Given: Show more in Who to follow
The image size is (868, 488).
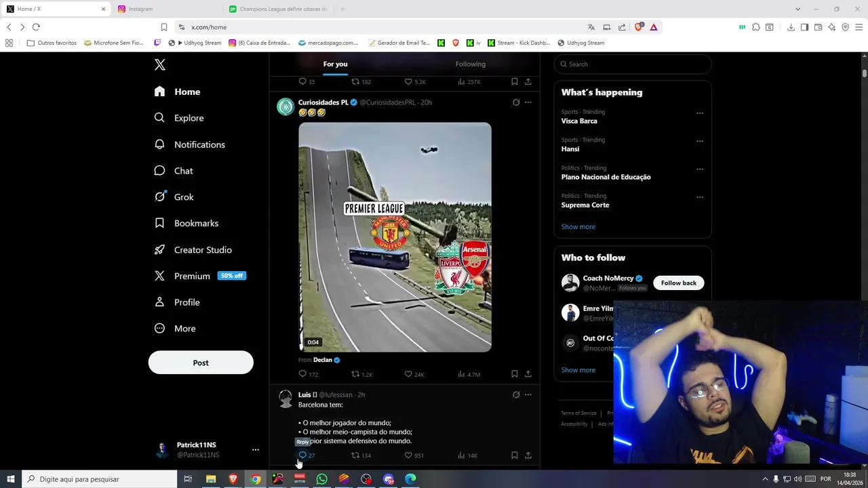Looking at the screenshot, I should click(x=578, y=370).
